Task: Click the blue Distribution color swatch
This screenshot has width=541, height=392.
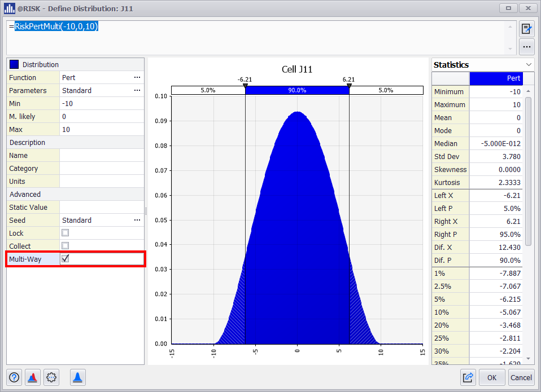Action: [x=14, y=65]
